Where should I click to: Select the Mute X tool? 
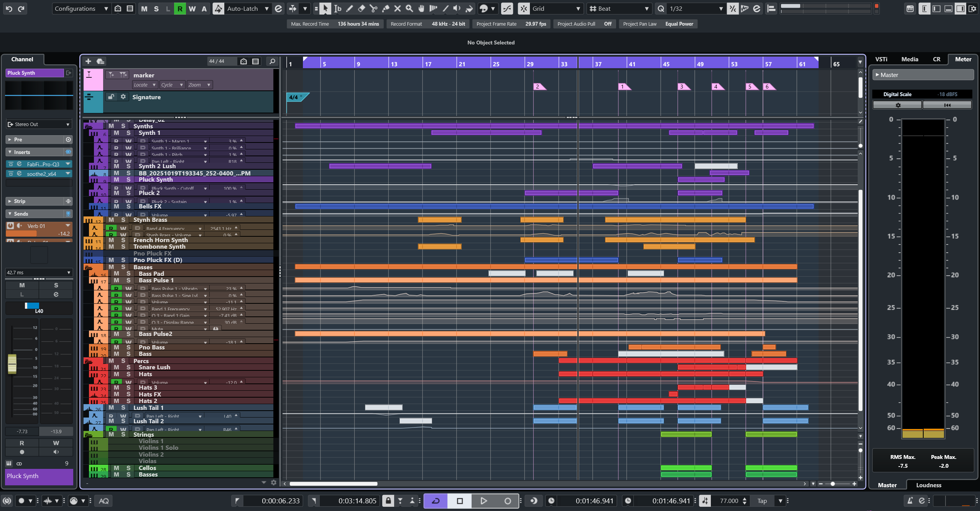[x=398, y=8]
